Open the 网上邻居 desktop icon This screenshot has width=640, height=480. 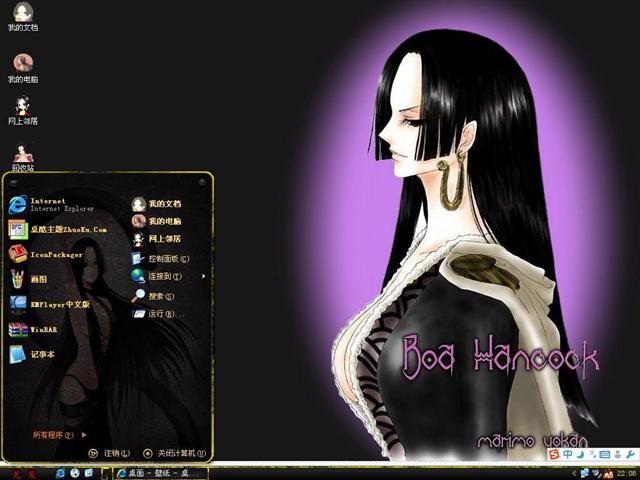click(23, 110)
